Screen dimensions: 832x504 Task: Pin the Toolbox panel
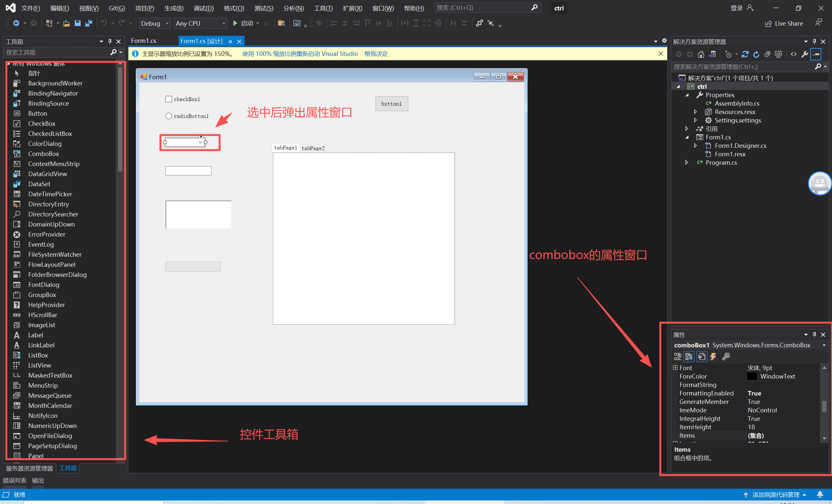[x=110, y=41]
